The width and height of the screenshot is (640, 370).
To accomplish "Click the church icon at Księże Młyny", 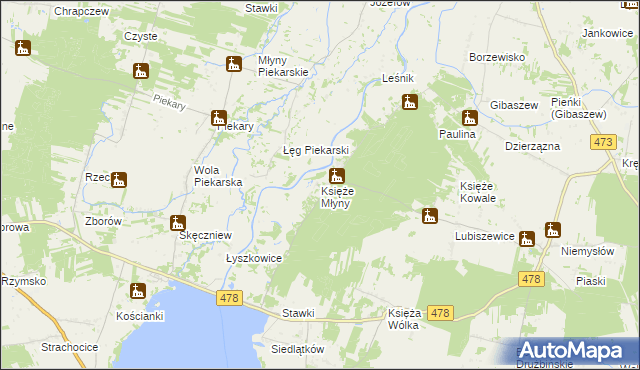I will coord(337,176).
